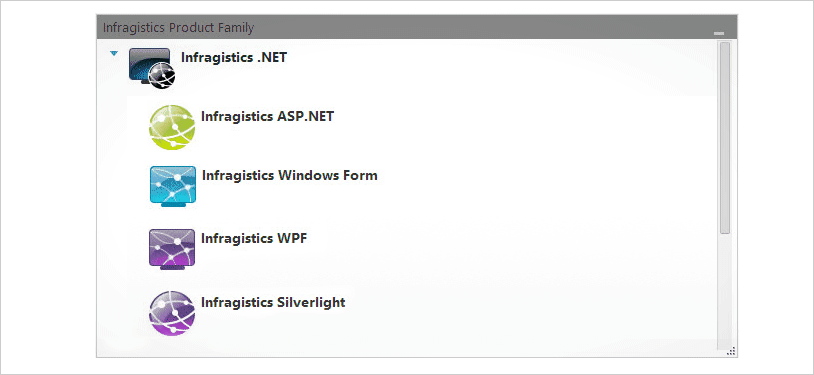Click the vertical scrollbar thumb
814x375 pixels.
(725, 138)
